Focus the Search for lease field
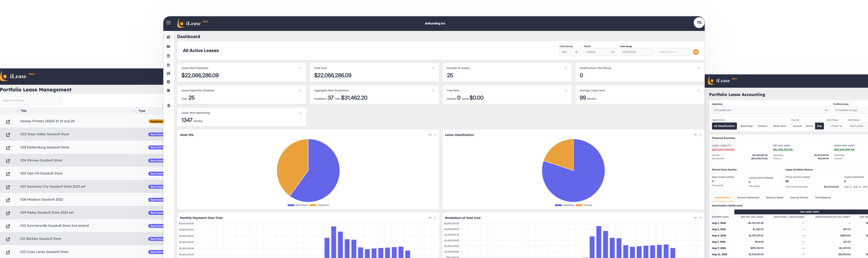This screenshot has height=258, width=868. [31, 100]
